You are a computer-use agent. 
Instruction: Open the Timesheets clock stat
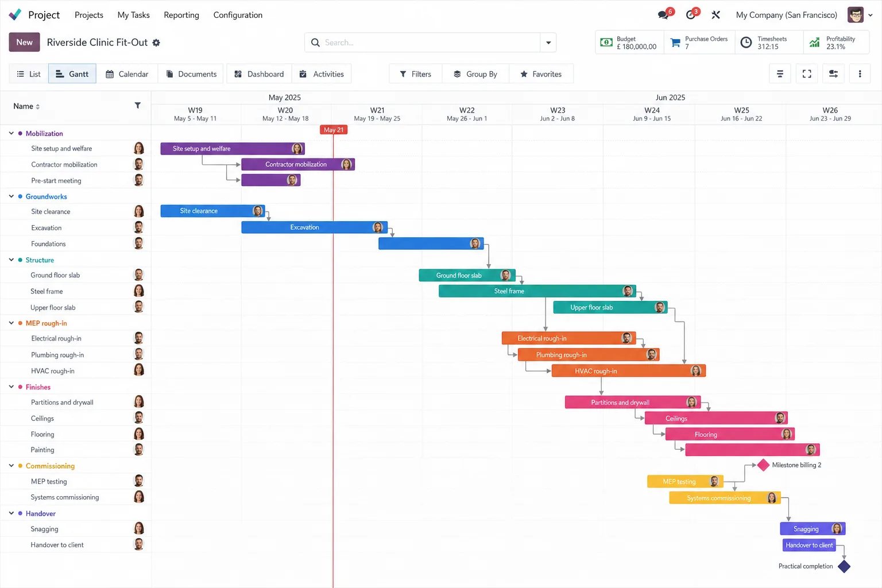click(x=769, y=42)
